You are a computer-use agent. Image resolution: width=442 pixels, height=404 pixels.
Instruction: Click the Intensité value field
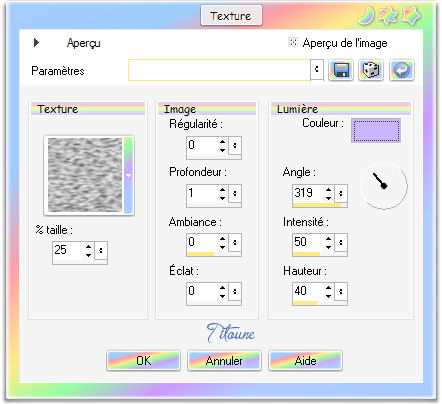point(308,241)
